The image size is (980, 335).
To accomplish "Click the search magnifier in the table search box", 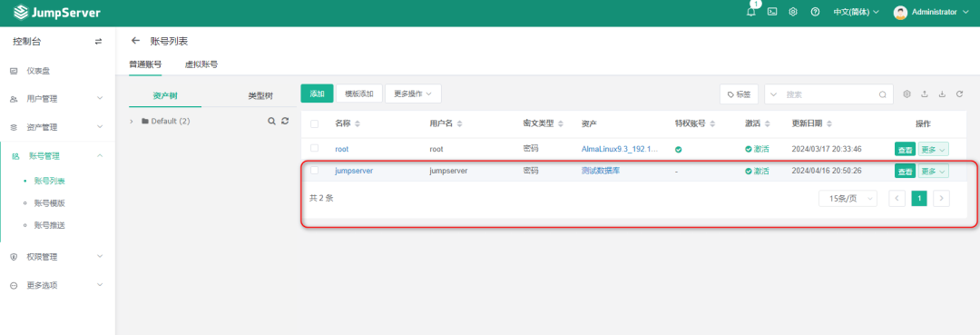I will pyautogui.click(x=883, y=94).
